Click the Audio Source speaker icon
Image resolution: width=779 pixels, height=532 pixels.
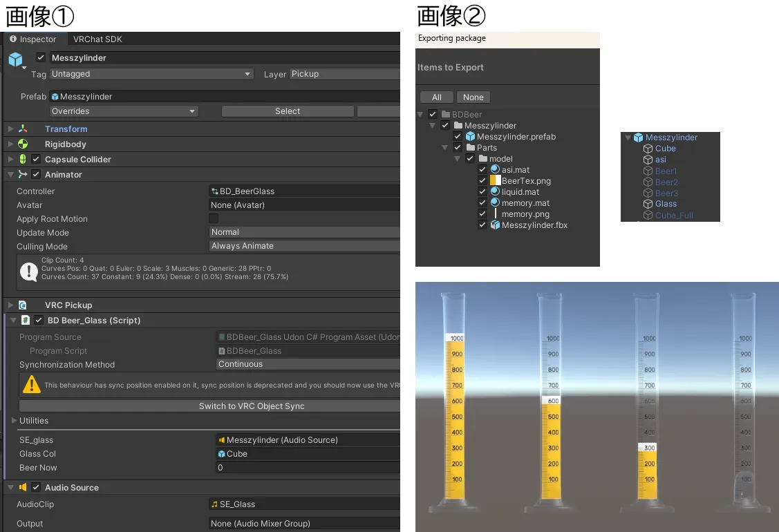23,487
